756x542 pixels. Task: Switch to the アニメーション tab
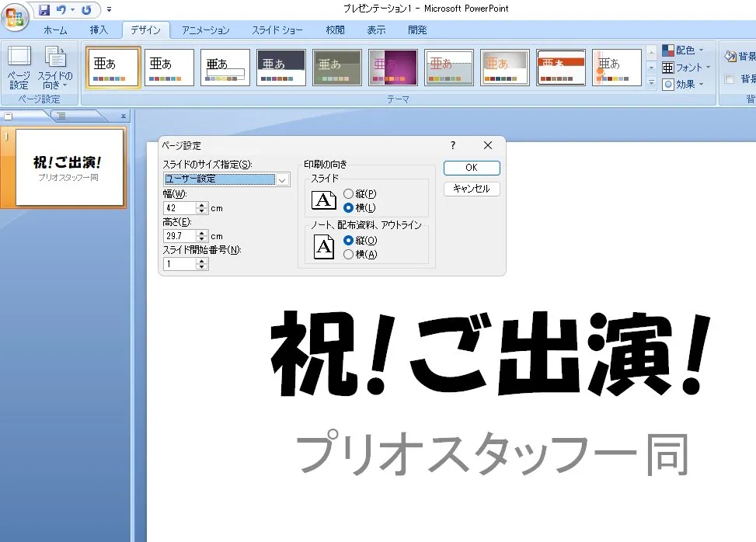206,30
